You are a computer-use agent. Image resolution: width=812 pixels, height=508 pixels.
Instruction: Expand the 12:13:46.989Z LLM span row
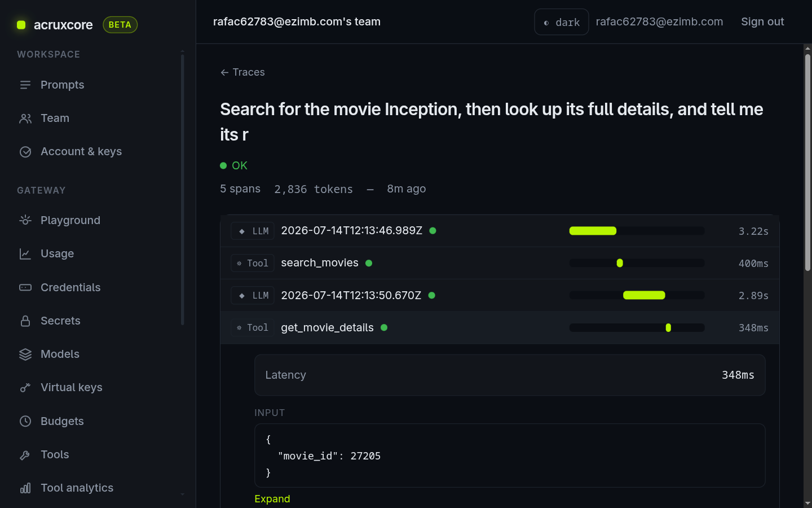500,231
